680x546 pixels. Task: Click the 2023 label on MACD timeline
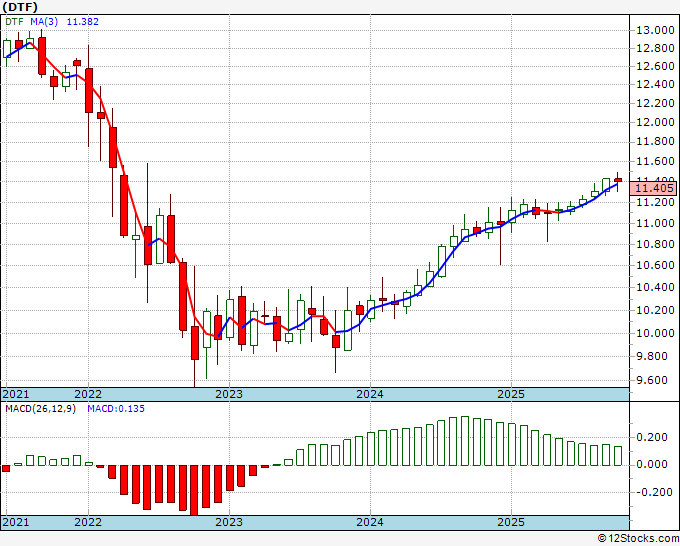[229, 522]
